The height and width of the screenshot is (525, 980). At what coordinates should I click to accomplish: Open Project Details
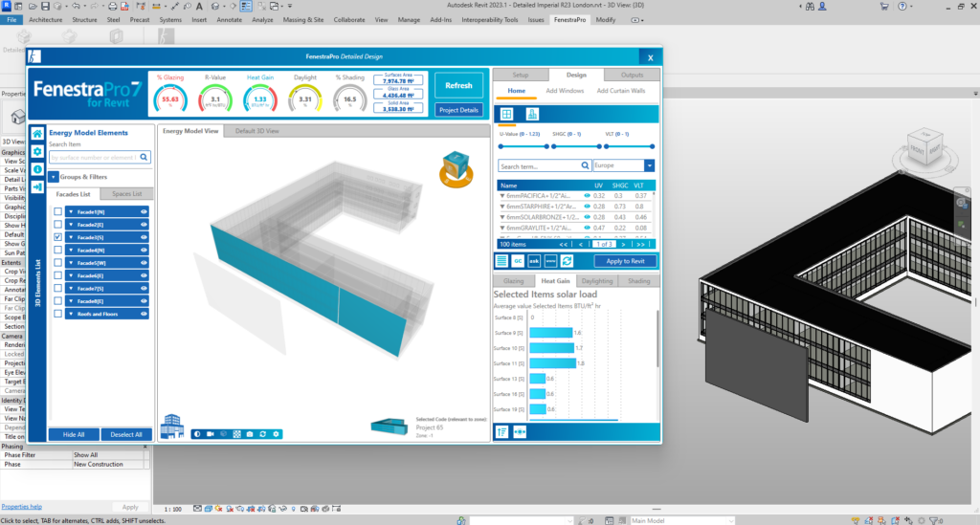[x=458, y=110]
